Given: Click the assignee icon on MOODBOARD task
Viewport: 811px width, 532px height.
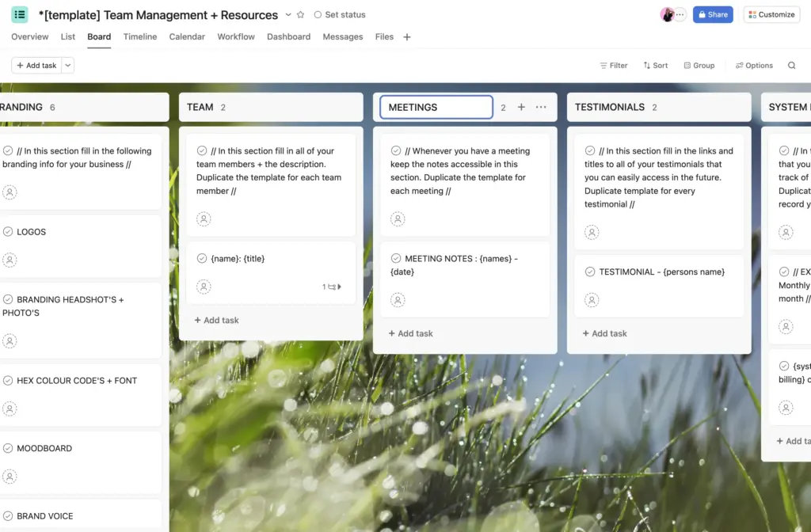Looking at the screenshot, I should (10, 476).
